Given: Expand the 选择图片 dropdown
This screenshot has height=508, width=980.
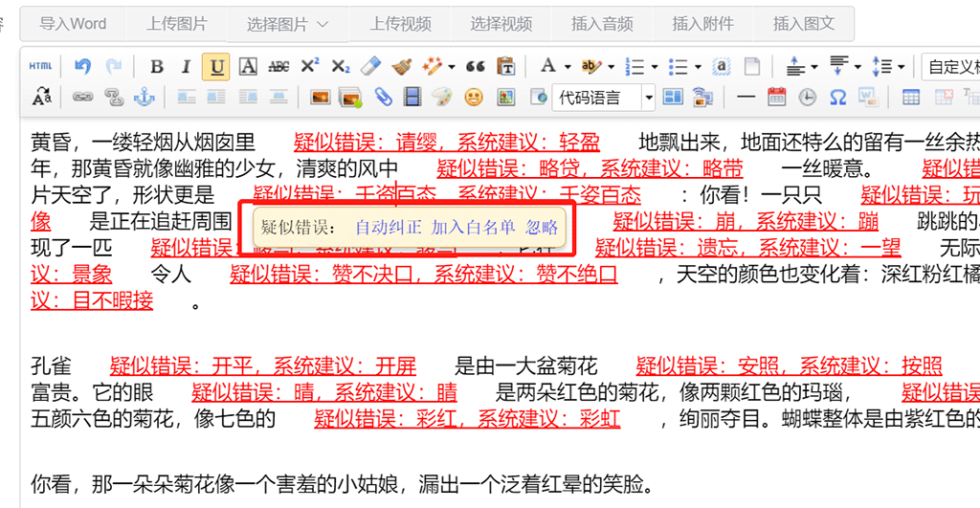Looking at the screenshot, I should (287, 24).
